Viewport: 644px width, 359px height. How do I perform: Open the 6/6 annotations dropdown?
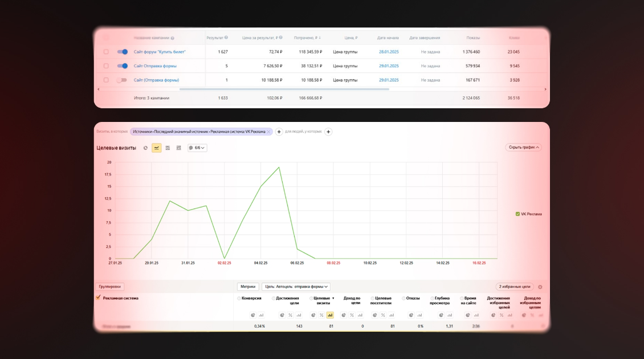coord(197,148)
